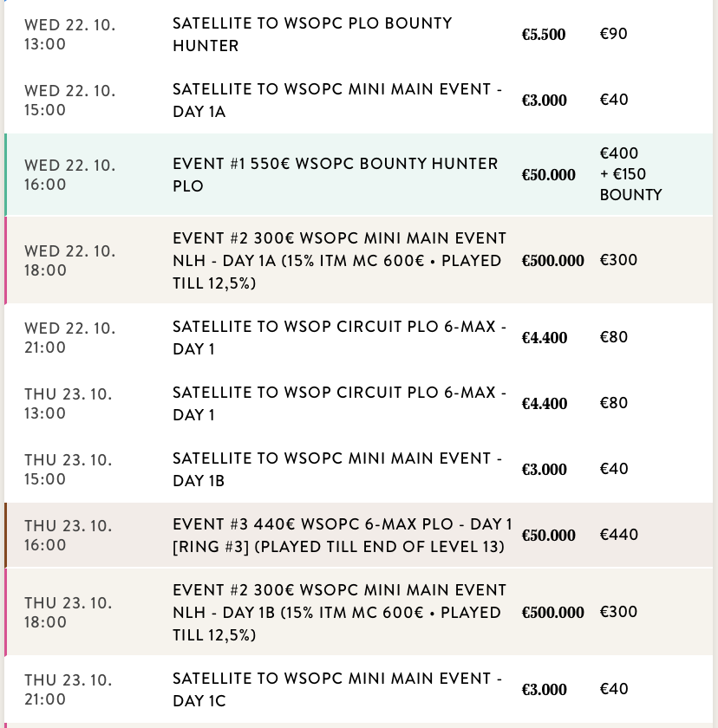Viewport: 718px width, 728px height.
Task: Open Wednesday 21:00 Satellite to WSOP Circuit PLO 6-Max
Action: (x=339, y=338)
